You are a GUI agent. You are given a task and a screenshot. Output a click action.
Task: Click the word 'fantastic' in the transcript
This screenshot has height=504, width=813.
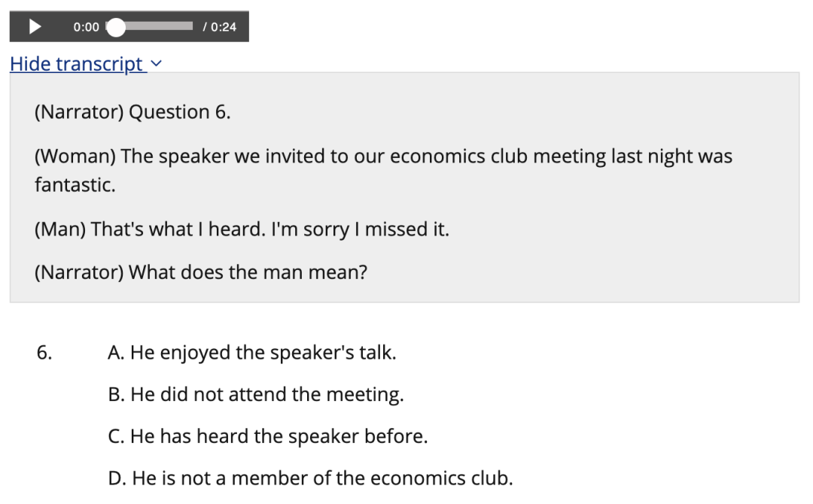click(75, 185)
